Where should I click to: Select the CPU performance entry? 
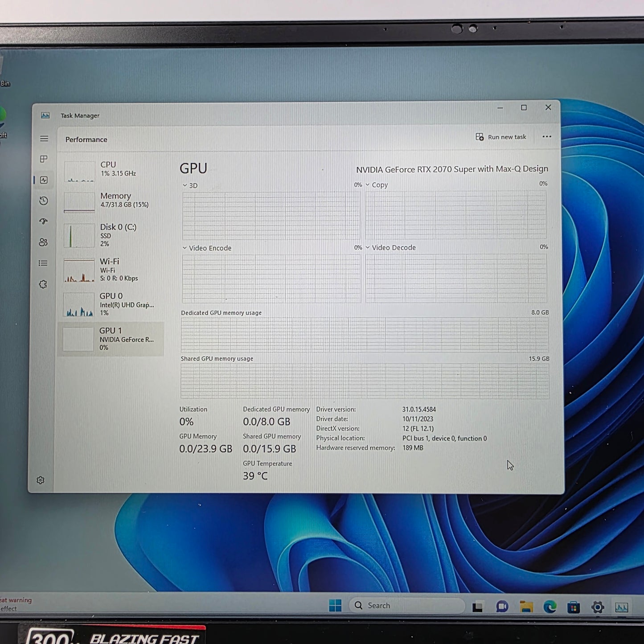(111, 171)
